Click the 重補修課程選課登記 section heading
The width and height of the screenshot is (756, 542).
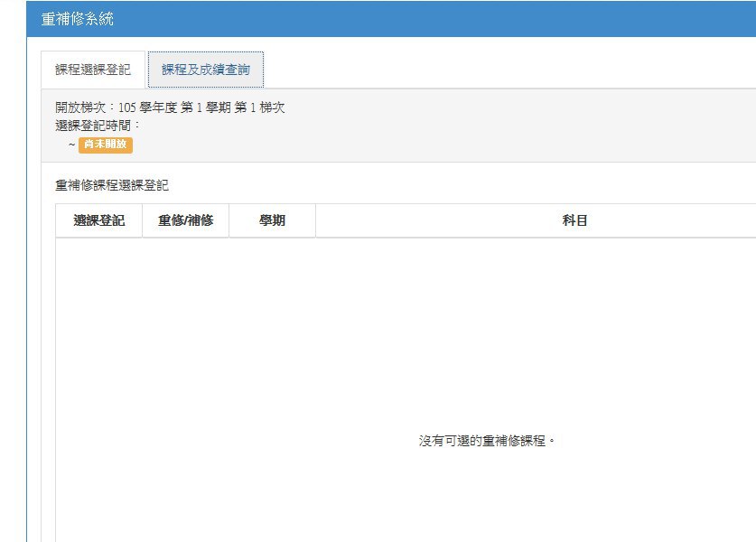(x=111, y=185)
